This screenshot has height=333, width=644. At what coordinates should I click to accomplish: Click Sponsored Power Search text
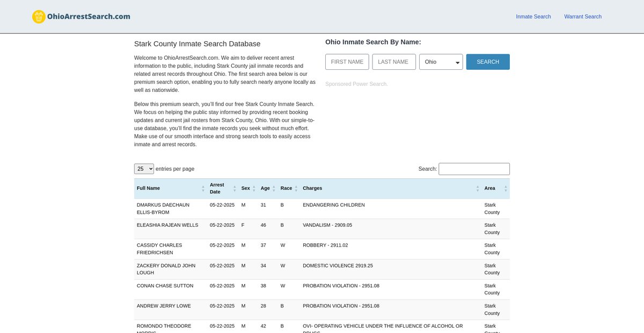tap(356, 84)
